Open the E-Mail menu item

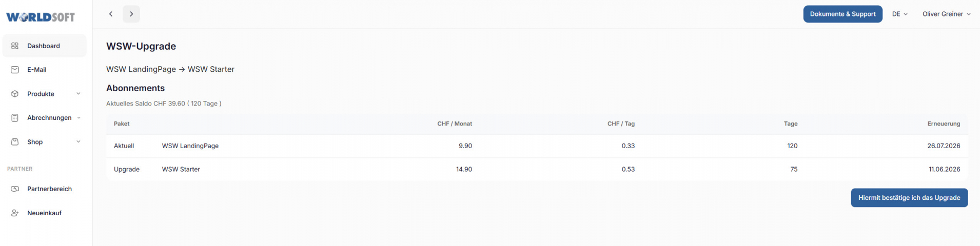[x=37, y=70]
